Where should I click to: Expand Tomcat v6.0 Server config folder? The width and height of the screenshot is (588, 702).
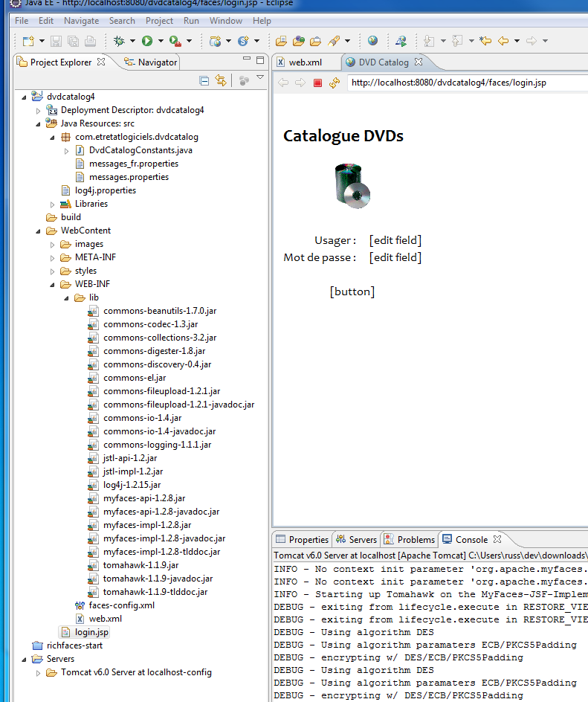click(38, 673)
